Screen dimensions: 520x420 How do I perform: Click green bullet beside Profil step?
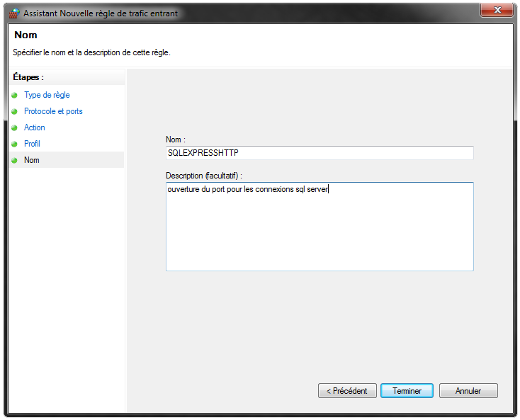pos(14,144)
